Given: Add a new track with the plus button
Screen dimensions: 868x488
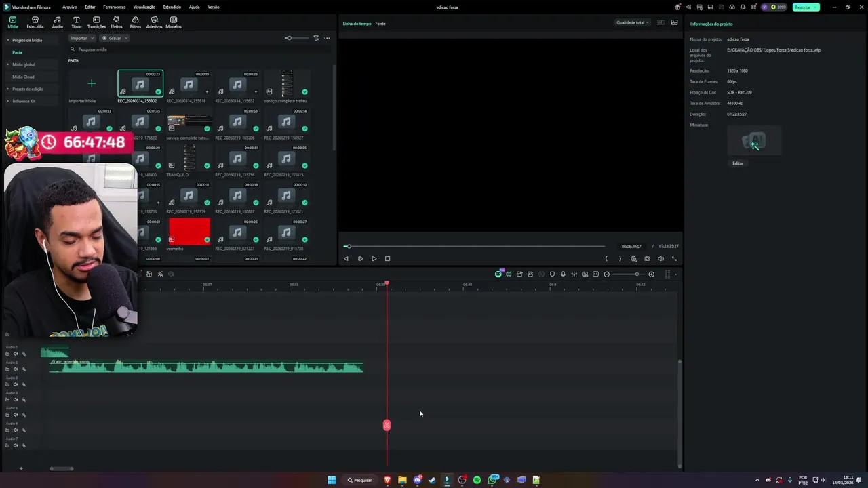Looking at the screenshot, I should point(20,468).
